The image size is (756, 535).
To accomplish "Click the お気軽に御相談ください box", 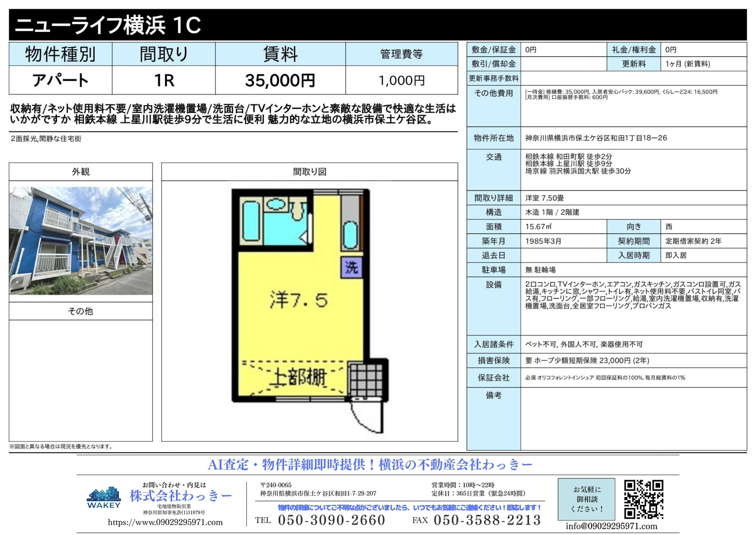I will tap(586, 499).
